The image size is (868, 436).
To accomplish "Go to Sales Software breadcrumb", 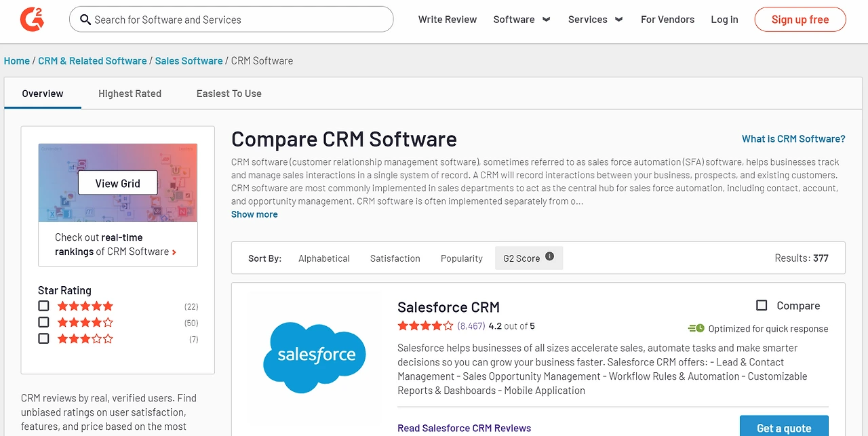I will (189, 61).
